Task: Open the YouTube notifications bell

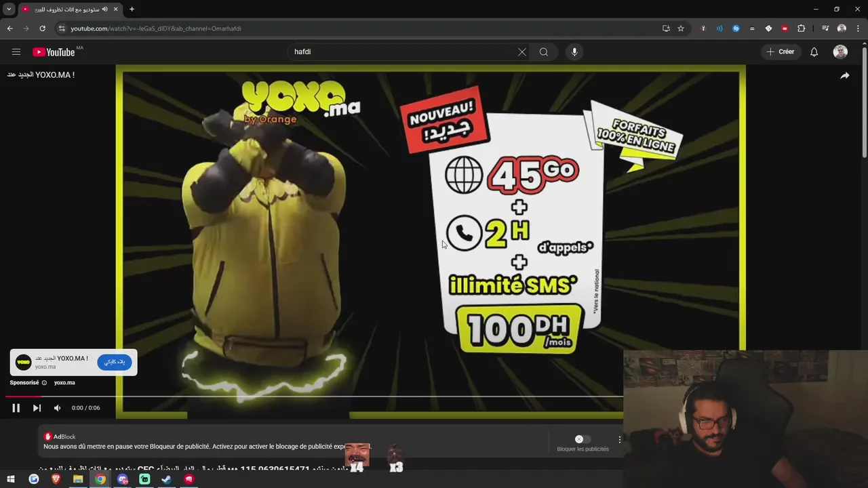Action: pos(814,52)
